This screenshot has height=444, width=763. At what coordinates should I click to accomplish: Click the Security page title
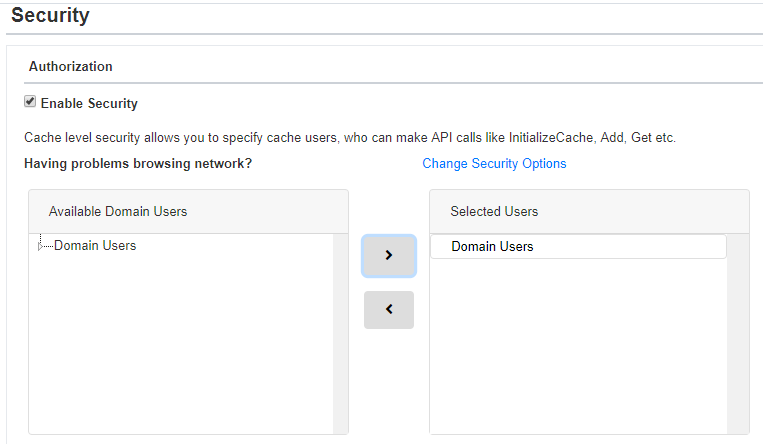pos(50,15)
